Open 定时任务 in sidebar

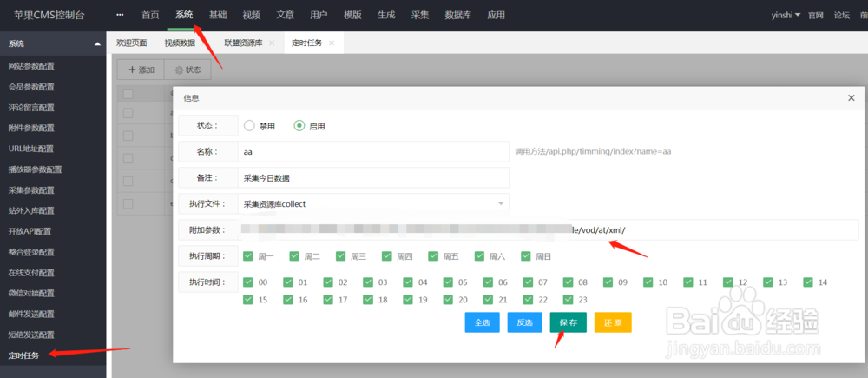pos(23,355)
